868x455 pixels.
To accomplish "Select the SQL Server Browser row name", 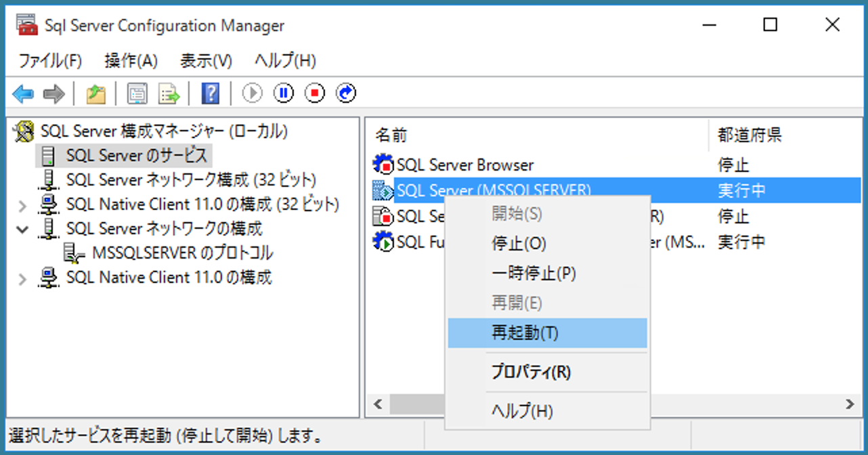I will click(465, 165).
